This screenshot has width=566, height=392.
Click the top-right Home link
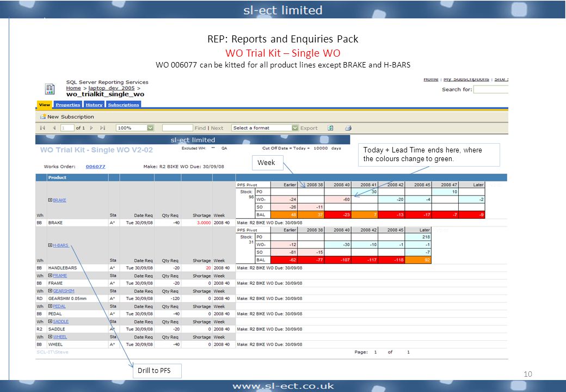coord(430,79)
